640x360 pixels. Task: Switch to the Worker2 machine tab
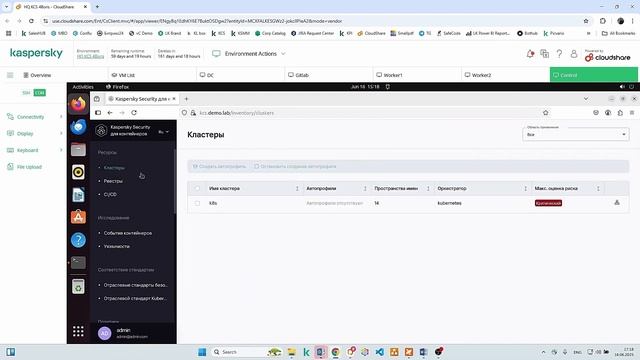505,75
